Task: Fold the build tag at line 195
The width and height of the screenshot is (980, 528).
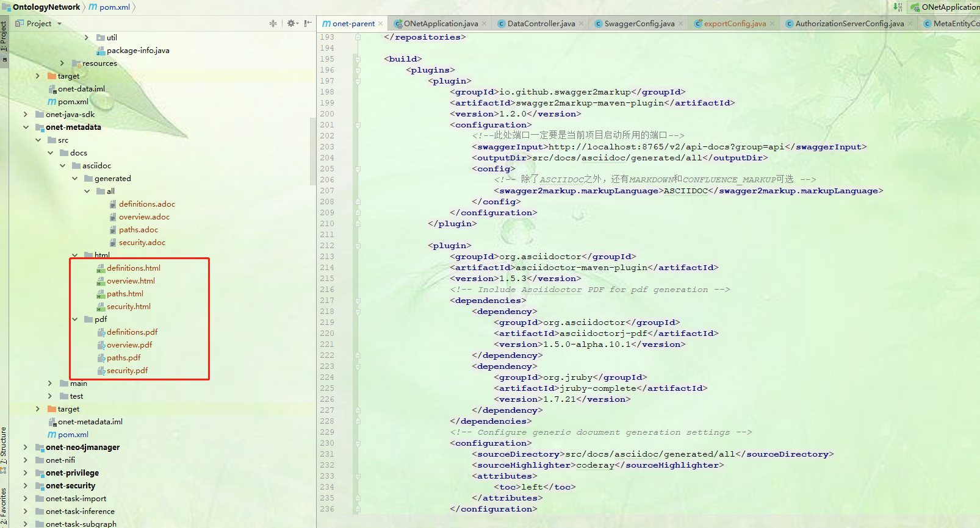Action: [358, 59]
